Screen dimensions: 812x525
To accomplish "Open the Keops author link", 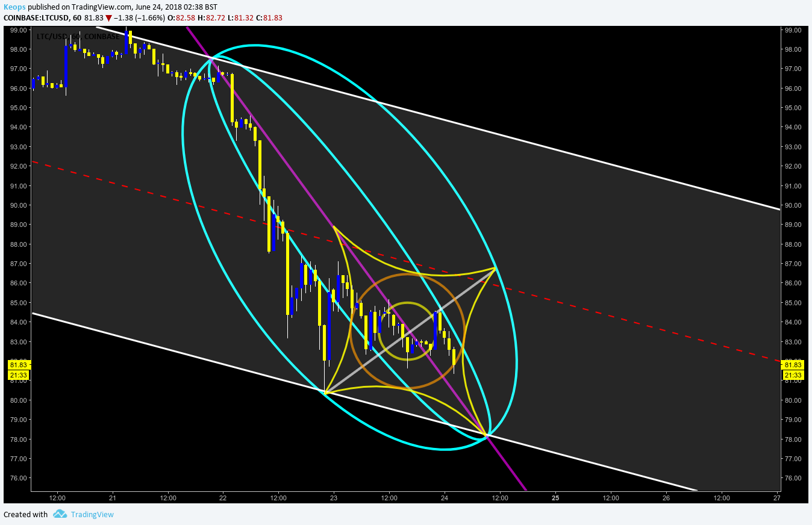I will (14, 6).
